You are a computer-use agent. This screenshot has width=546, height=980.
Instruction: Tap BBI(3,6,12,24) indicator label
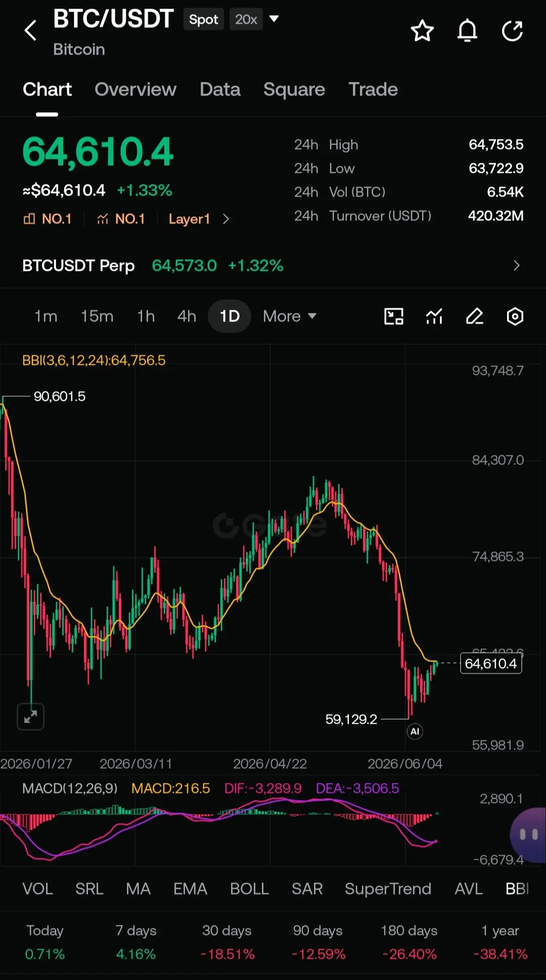tap(94, 360)
